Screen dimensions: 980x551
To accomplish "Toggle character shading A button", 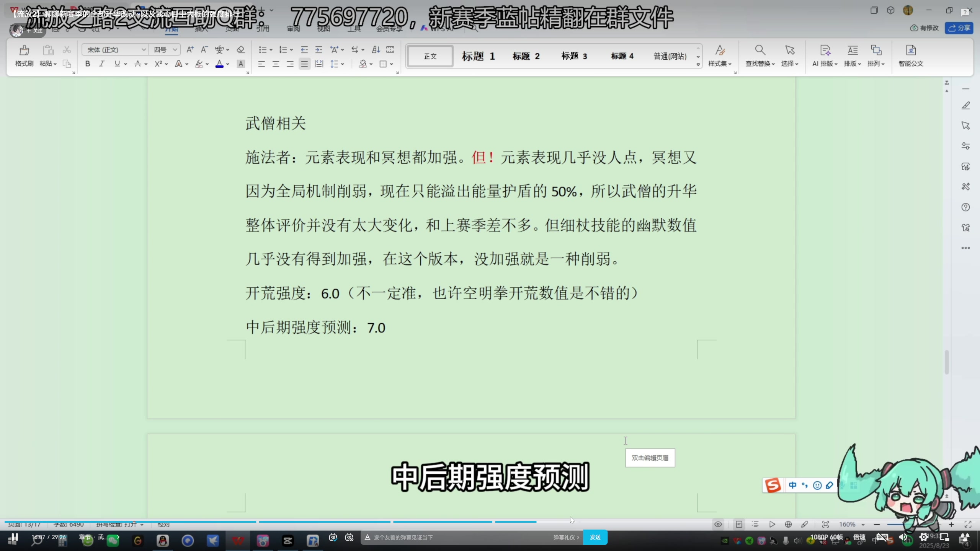I will 241,64.
